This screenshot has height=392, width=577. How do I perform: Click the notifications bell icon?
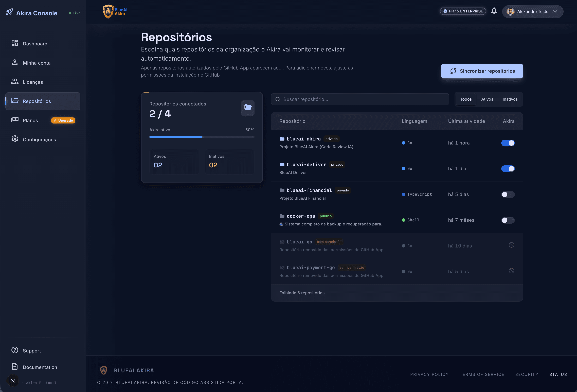pyautogui.click(x=494, y=11)
